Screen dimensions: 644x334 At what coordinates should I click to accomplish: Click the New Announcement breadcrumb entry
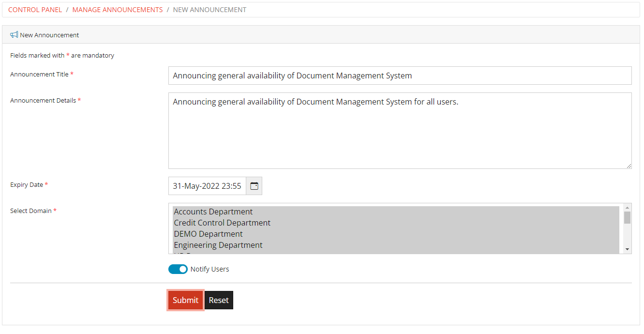pos(210,9)
